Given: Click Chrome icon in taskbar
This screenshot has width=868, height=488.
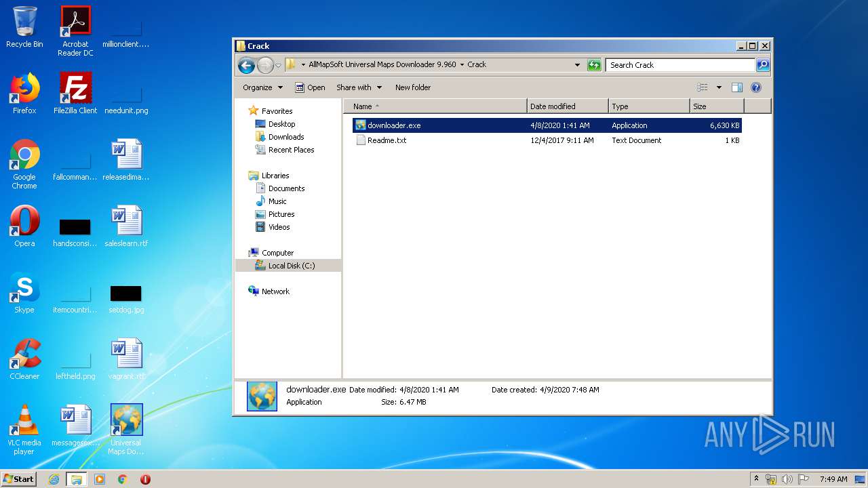Looking at the screenshot, I should click(123, 479).
